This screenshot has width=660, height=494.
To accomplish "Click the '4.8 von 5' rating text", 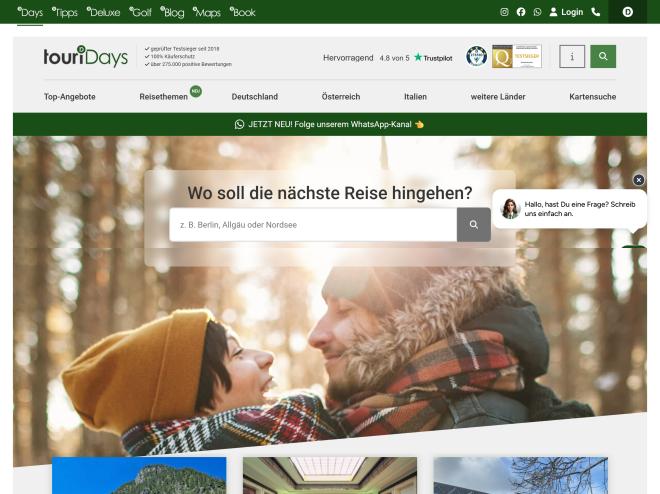I will click(x=394, y=58).
